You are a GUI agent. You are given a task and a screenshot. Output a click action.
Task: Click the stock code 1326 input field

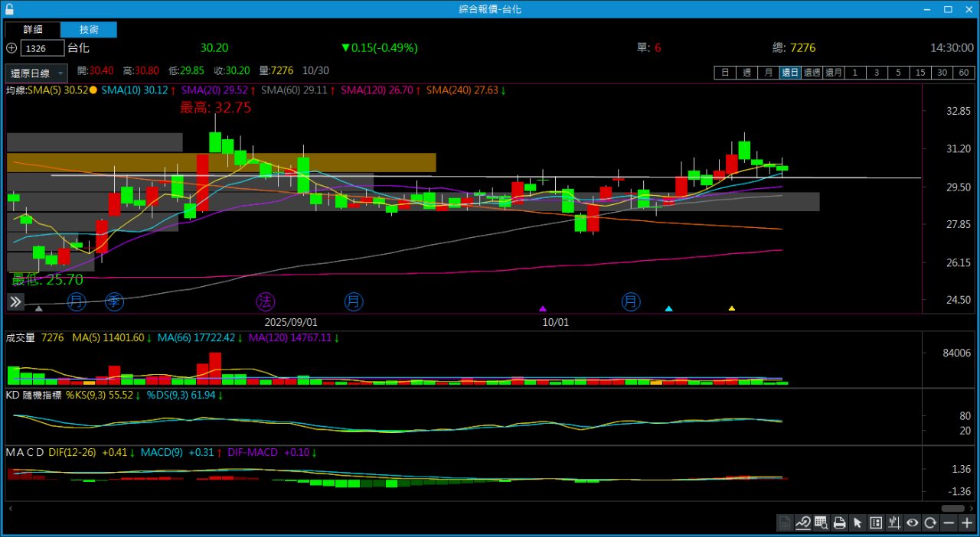[43, 48]
